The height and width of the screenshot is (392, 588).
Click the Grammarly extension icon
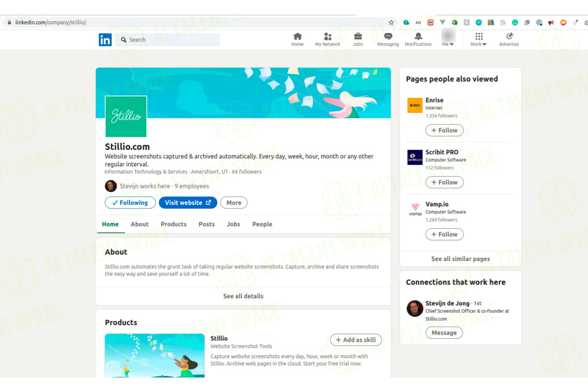[x=515, y=23]
